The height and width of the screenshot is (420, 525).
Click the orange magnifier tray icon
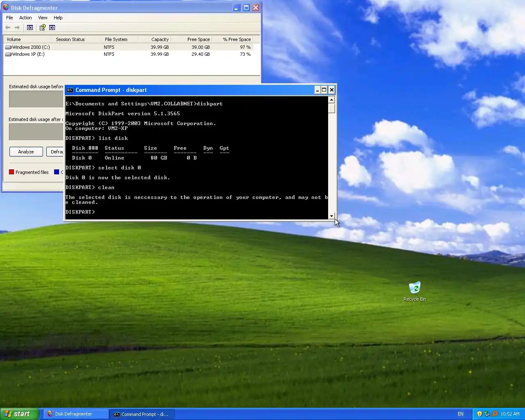point(495,414)
